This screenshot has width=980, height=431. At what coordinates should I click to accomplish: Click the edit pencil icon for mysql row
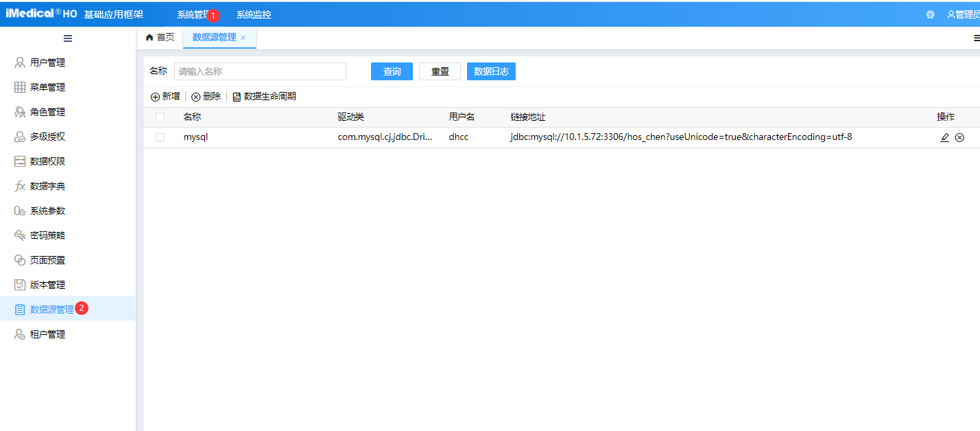point(944,137)
